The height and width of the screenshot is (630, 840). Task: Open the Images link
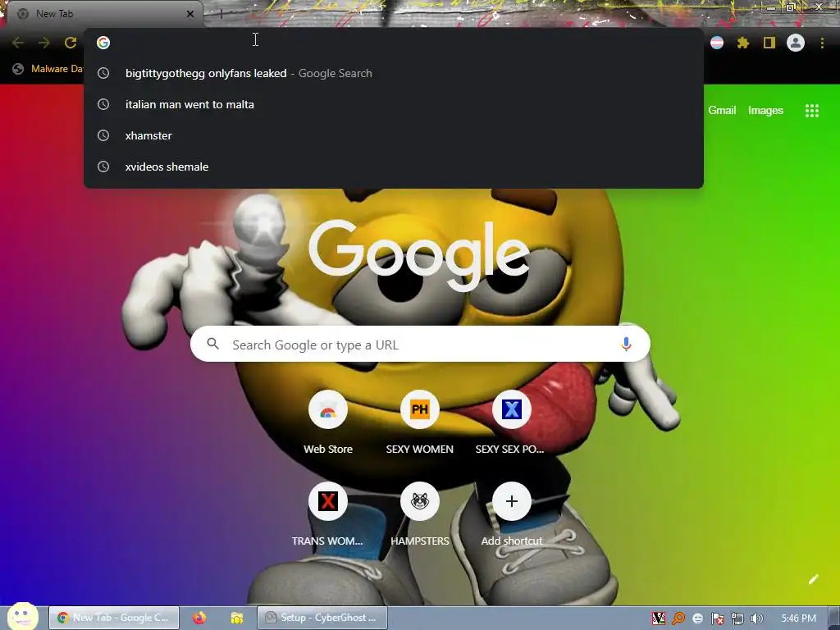point(765,111)
